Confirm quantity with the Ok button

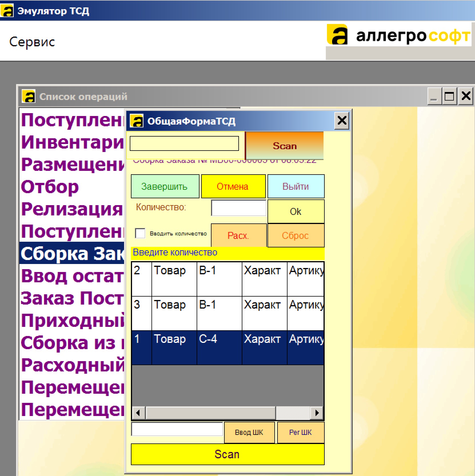296,211
